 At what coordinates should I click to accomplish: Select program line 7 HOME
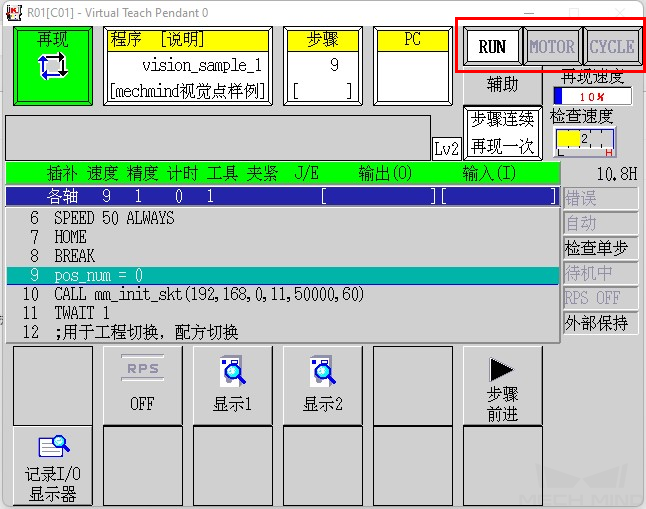tap(283, 237)
